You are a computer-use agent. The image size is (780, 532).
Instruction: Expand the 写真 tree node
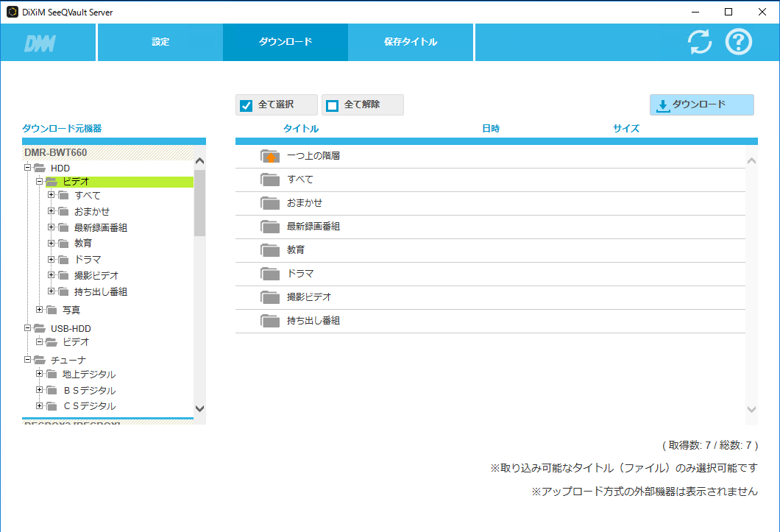[40, 310]
